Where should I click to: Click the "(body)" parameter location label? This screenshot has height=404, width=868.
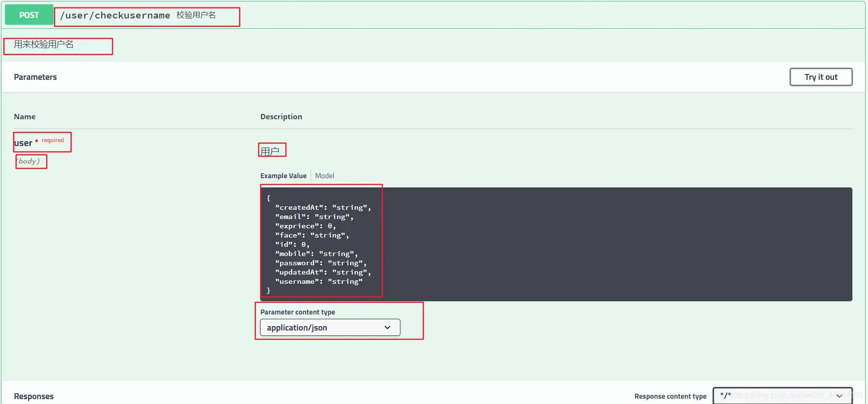pyautogui.click(x=28, y=161)
